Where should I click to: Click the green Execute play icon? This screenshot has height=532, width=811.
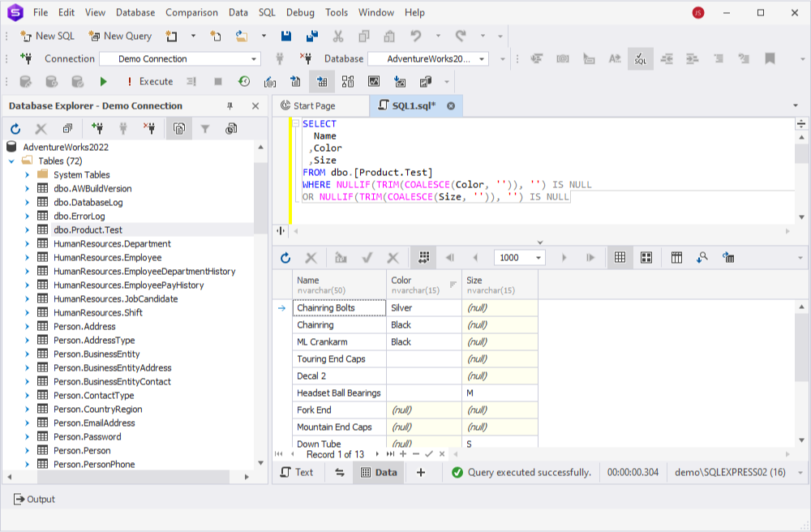tap(104, 81)
